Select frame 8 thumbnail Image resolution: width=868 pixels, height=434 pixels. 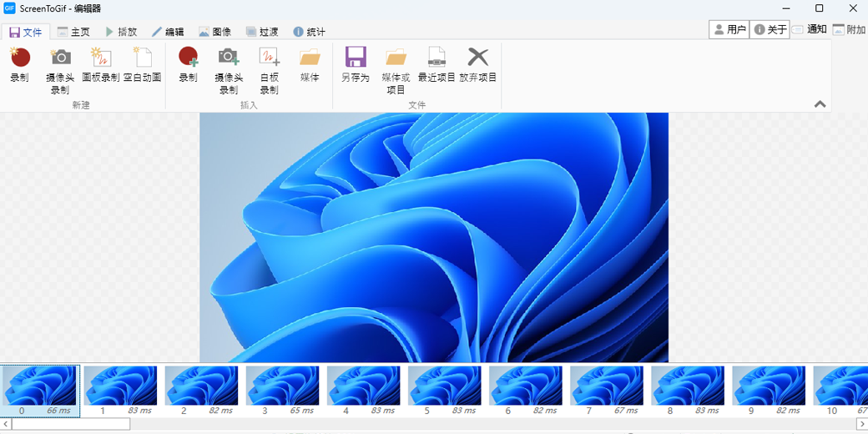pyautogui.click(x=688, y=391)
